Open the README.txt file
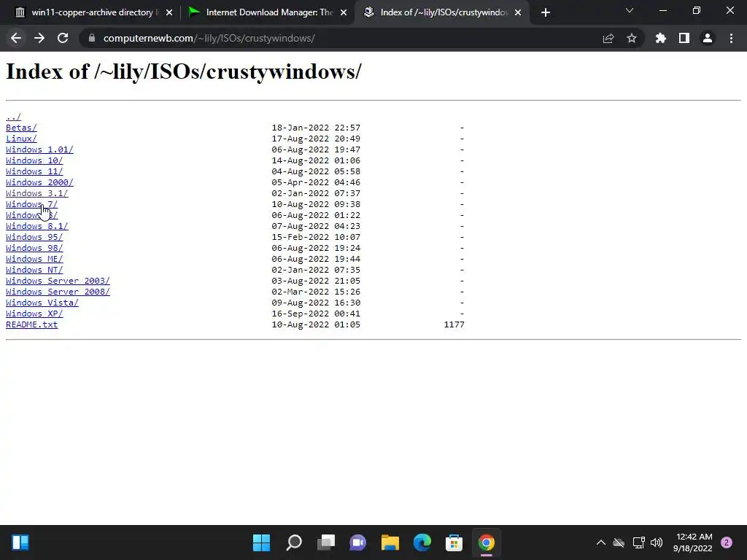This screenshot has width=747, height=560. tap(32, 324)
